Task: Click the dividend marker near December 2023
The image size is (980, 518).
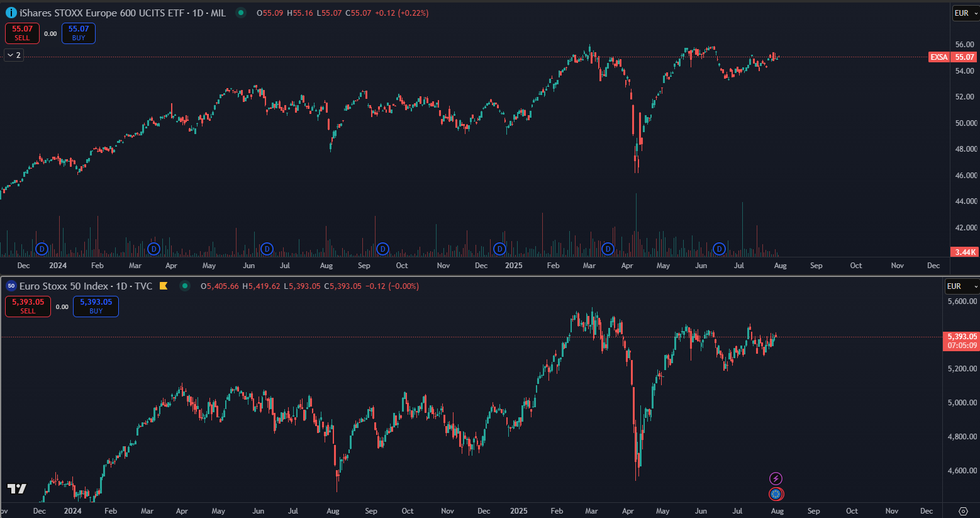Action: point(42,249)
